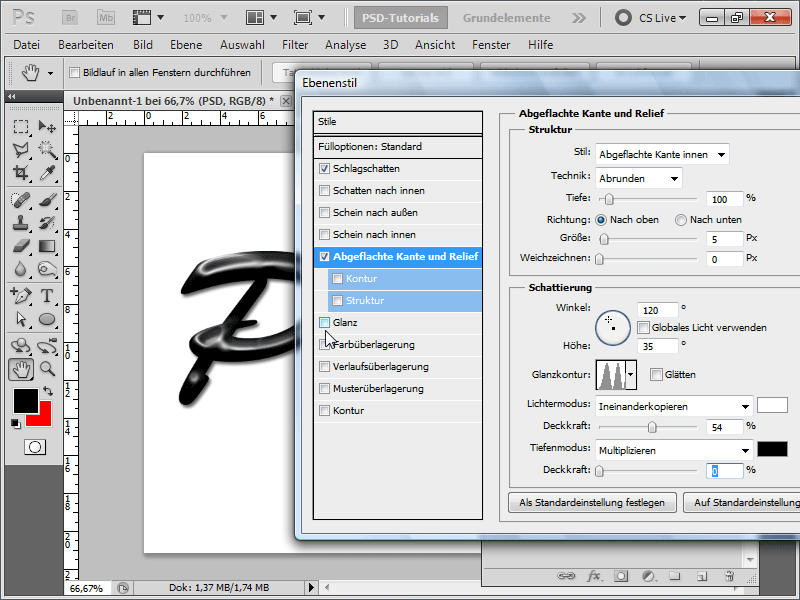Open the Datei menu
Viewport: 800px width, 600px height.
tap(27, 45)
